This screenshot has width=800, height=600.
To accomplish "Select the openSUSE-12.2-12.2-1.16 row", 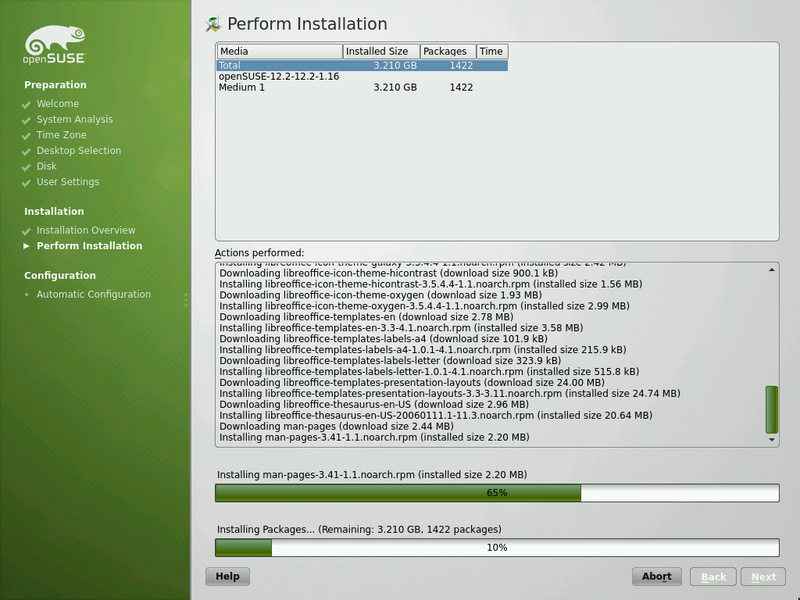I will [362, 77].
